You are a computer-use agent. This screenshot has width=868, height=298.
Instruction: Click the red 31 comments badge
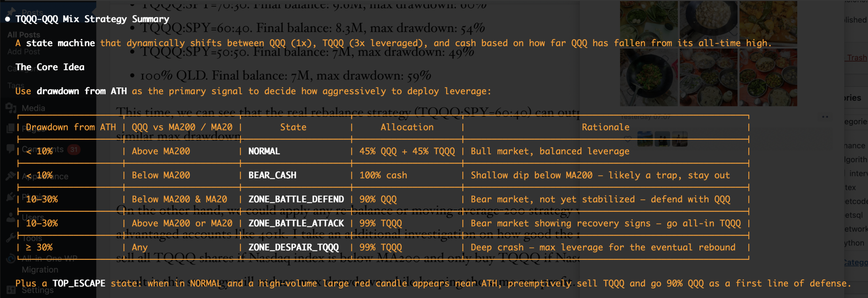(74, 149)
